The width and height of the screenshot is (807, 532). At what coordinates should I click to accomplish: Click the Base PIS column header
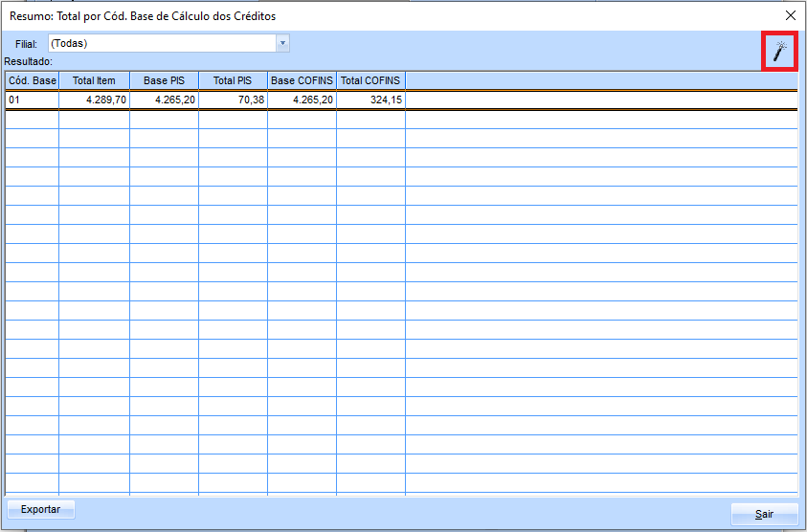(165, 80)
